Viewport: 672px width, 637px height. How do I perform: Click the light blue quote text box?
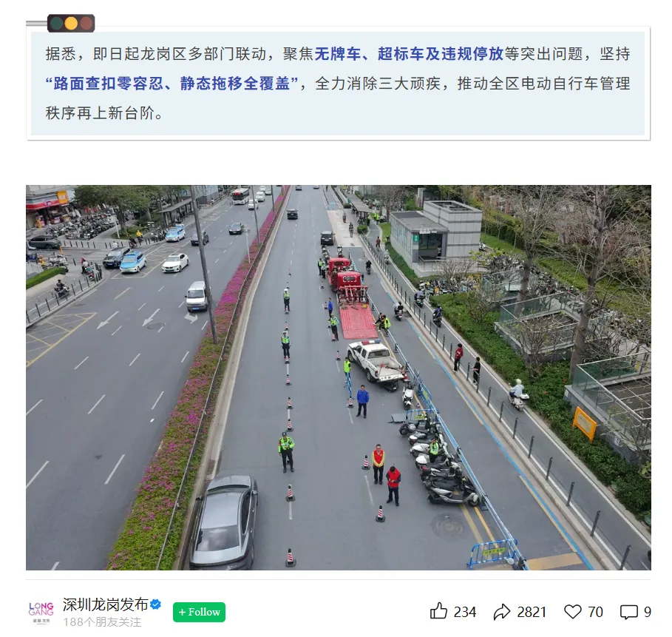point(338,84)
